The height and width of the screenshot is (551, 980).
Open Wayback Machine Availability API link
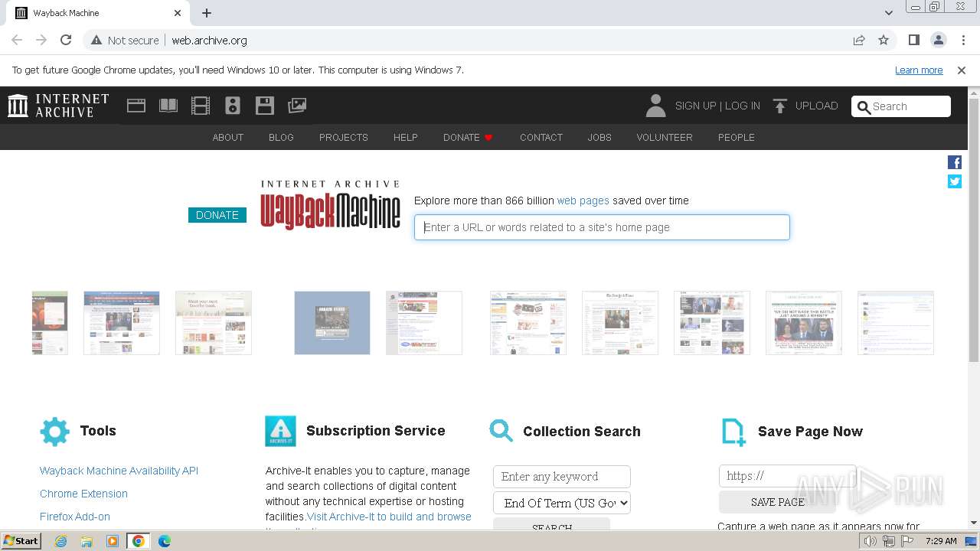119,471
